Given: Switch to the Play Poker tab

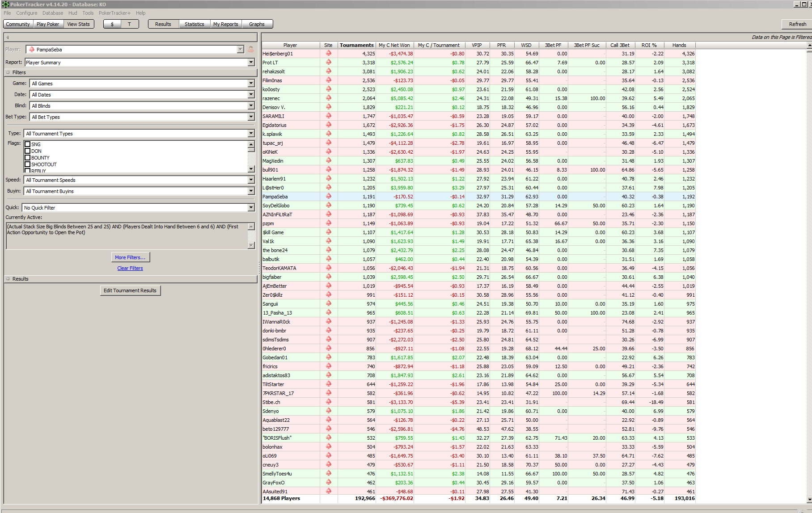Looking at the screenshot, I should tap(48, 24).
